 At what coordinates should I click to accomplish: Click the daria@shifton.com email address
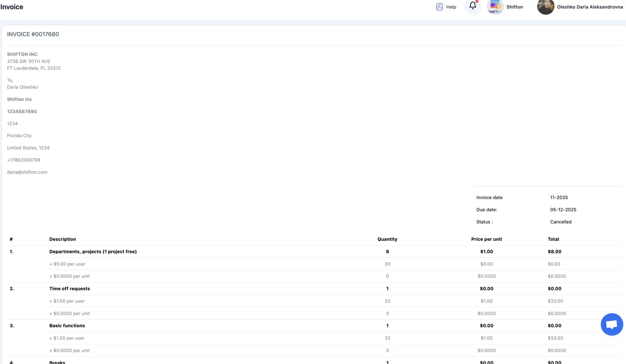[x=27, y=172]
